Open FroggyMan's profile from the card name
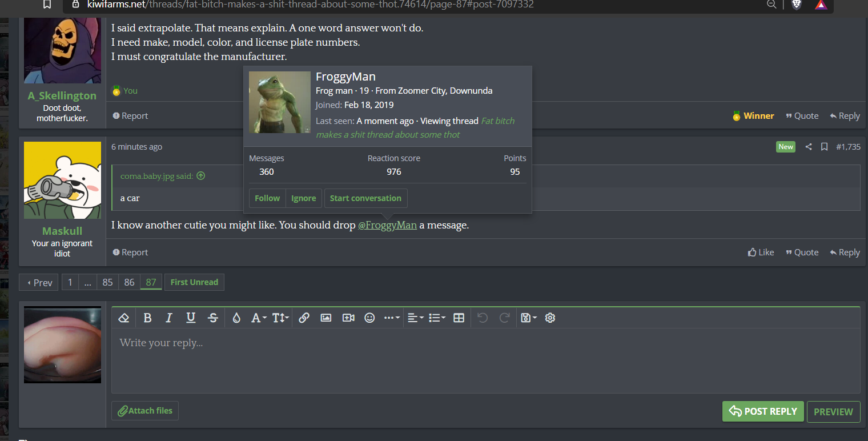Image resolution: width=868 pixels, height=441 pixels. (345, 77)
